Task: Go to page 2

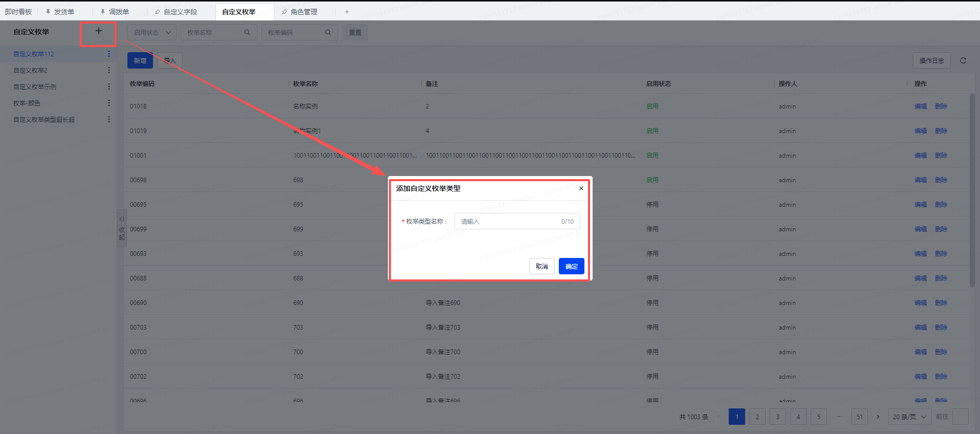Action: click(757, 417)
